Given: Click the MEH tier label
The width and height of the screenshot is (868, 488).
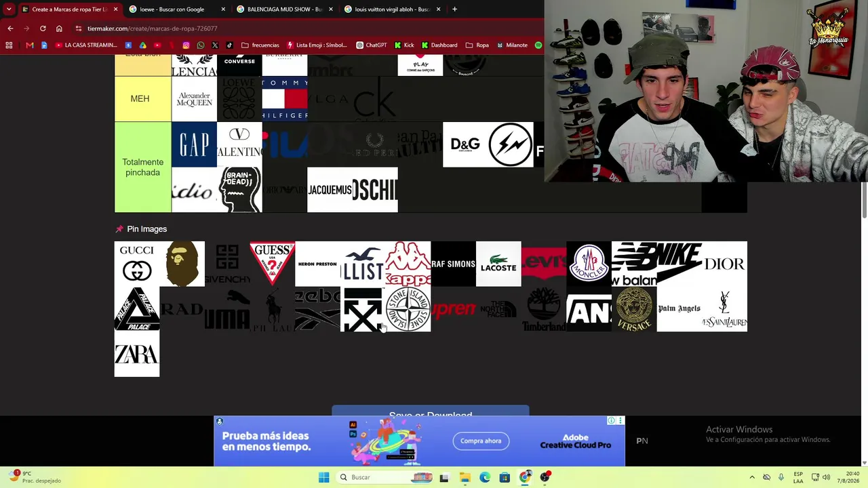Looking at the screenshot, I should pos(142,99).
